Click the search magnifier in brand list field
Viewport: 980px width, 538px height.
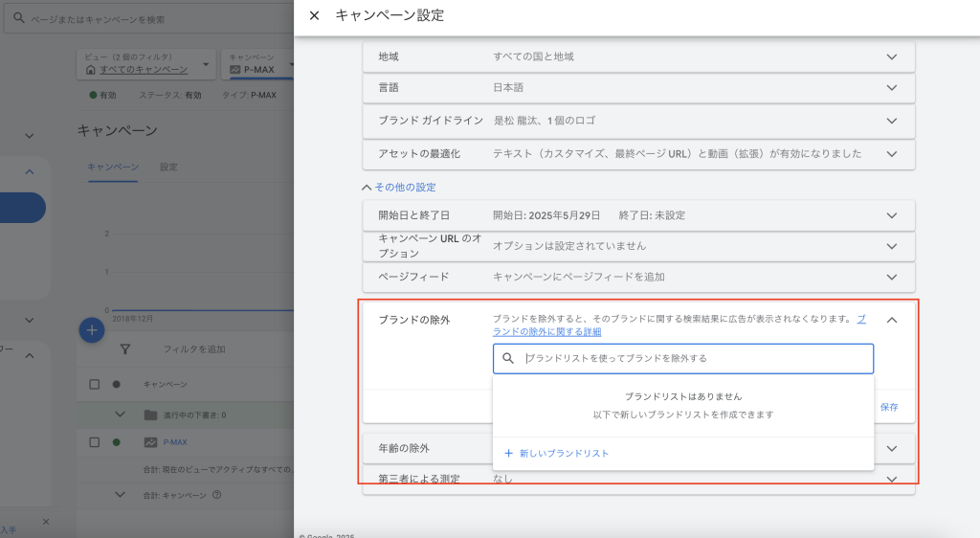tap(509, 358)
